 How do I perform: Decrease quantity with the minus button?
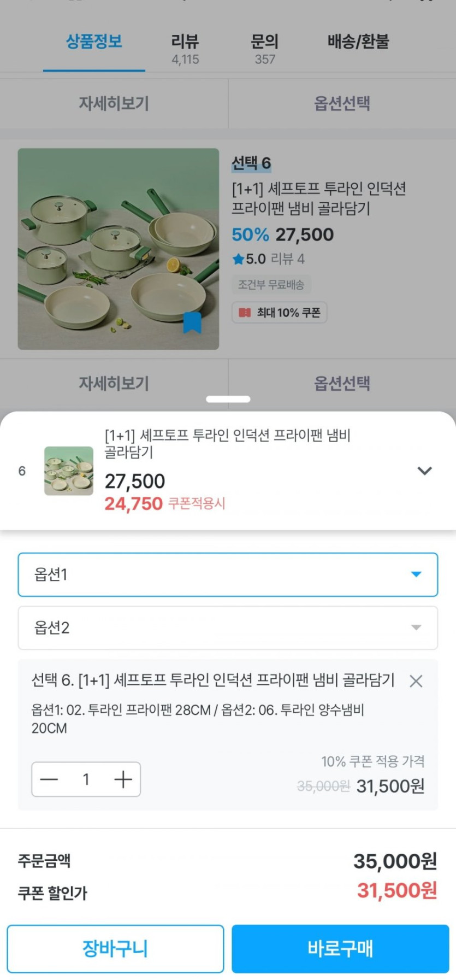coord(49,779)
